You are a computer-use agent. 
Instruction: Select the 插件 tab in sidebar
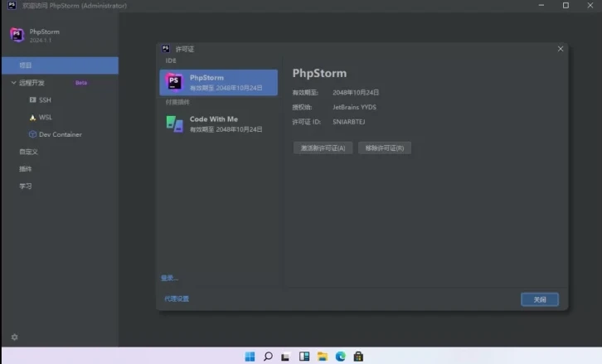point(26,169)
